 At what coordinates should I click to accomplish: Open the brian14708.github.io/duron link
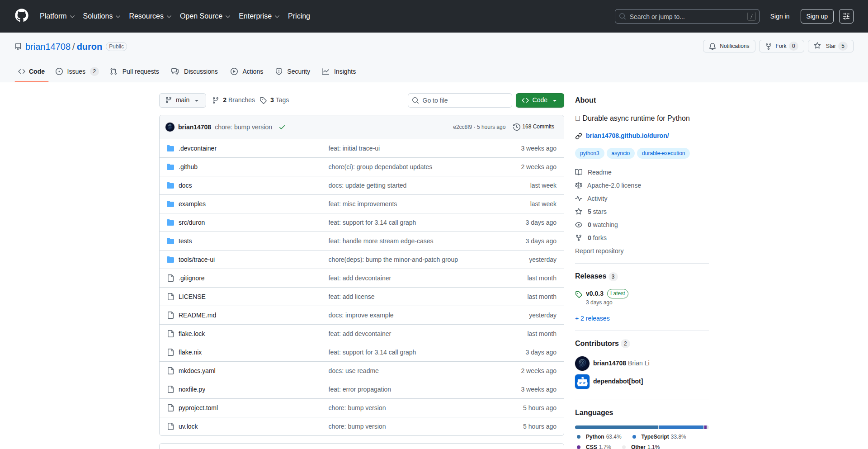627,136
